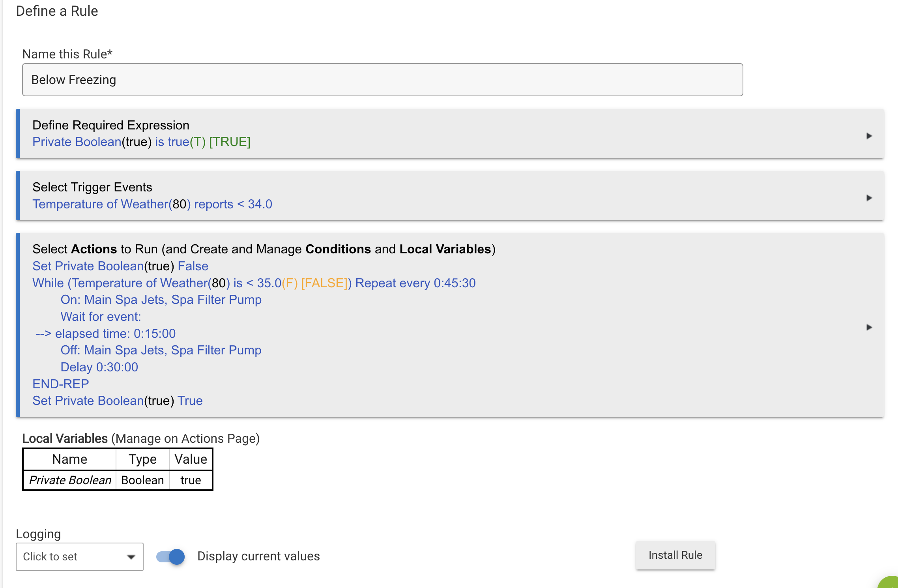Click the Set Private Boolean False action
Screen dimensions: 898x588
120,266
